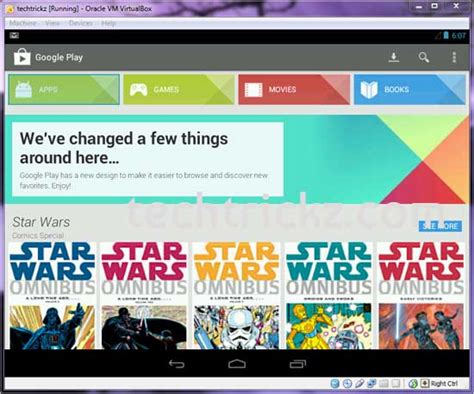This screenshot has width=474, height=394.
Task: Click the shared folders status icon
Action: click(x=383, y=384)
